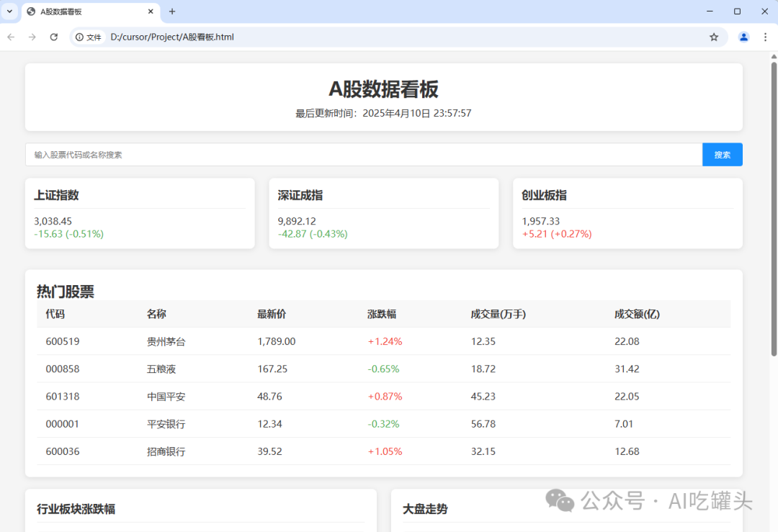
Task: Click the 成交量(万手) column header
Action: pyautogui.click(x=498, y=314)
